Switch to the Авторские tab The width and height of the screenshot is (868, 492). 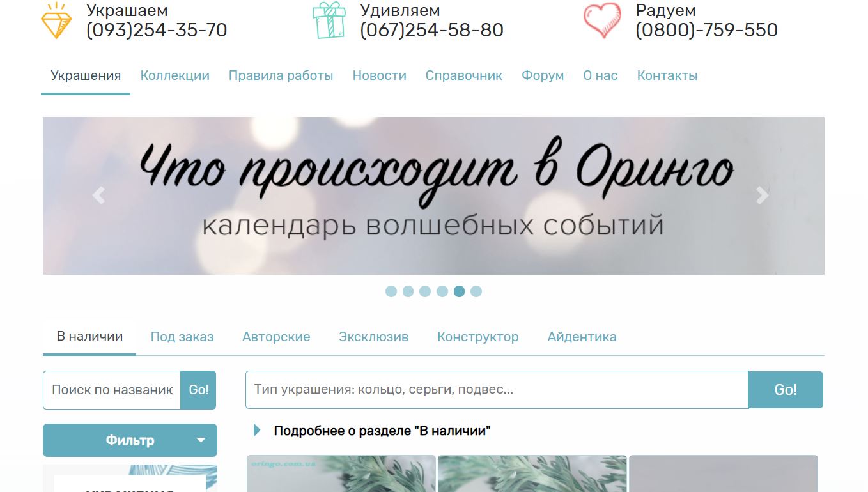point(276,337)
